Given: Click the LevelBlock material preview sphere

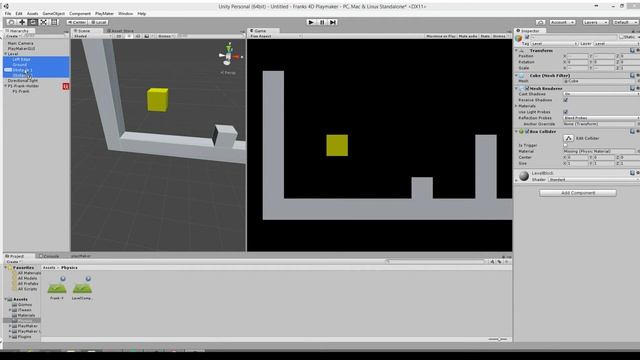Looking at the screenshot, I should coord(524,176).
